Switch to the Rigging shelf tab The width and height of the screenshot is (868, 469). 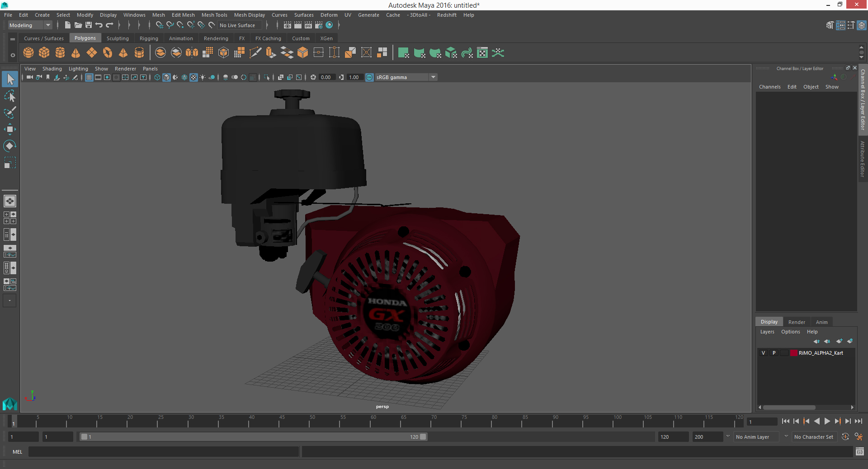(x=149, y=38)
